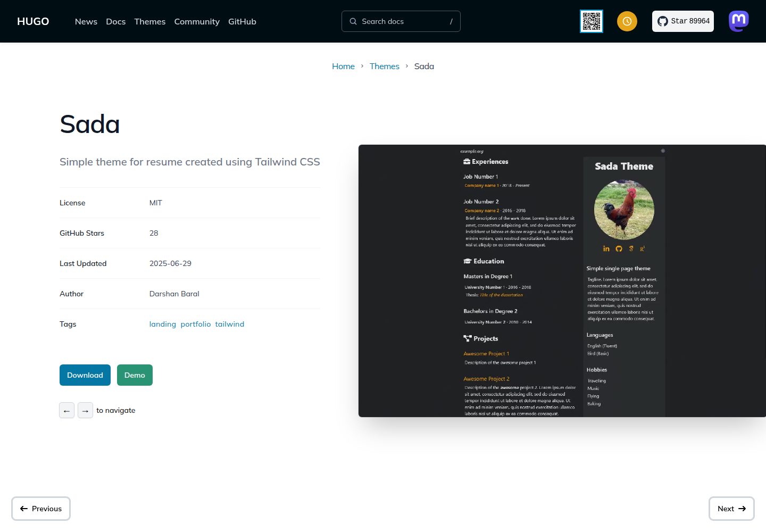Click the GitHub Star 89964 button
The image size is (766, 532).
tap(683, 21)
